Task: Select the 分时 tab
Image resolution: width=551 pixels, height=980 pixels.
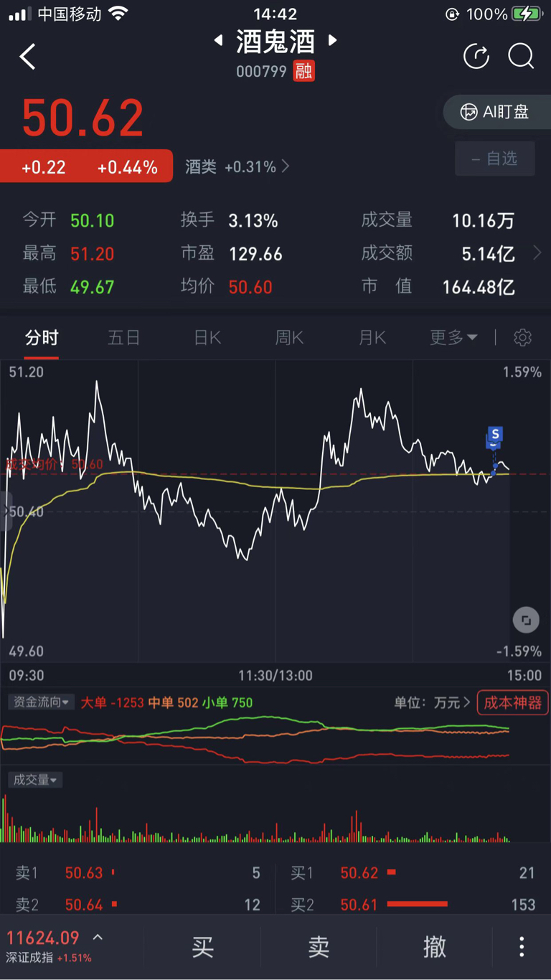Action: [x=42, y=337]
